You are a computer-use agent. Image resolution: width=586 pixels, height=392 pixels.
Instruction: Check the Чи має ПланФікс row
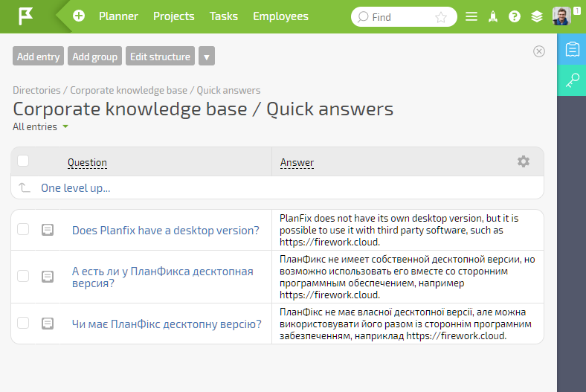point(23,323)
